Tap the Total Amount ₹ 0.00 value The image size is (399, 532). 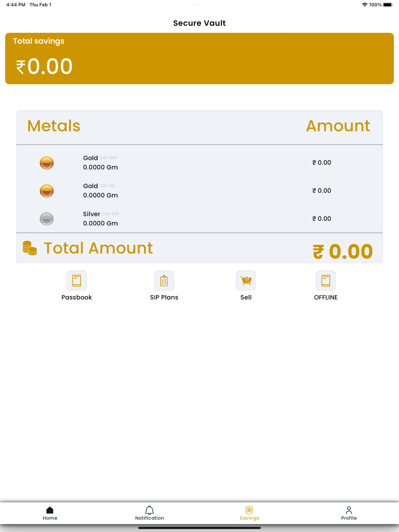pyautogui.click(x=343, y=252)
